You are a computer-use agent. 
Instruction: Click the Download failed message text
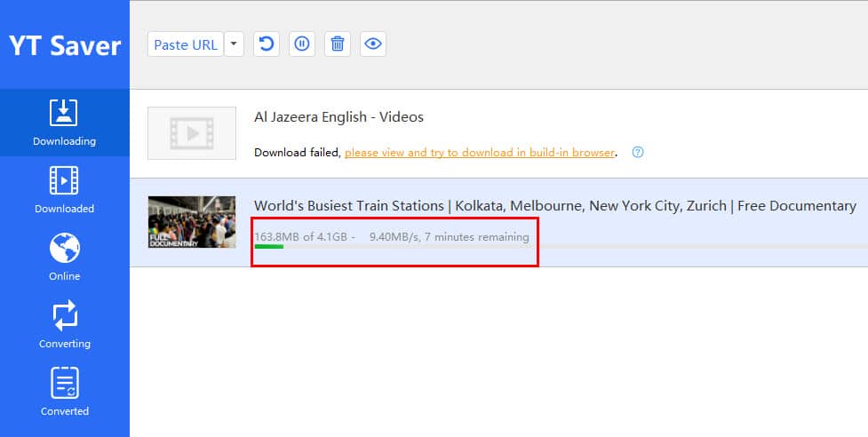298,153
